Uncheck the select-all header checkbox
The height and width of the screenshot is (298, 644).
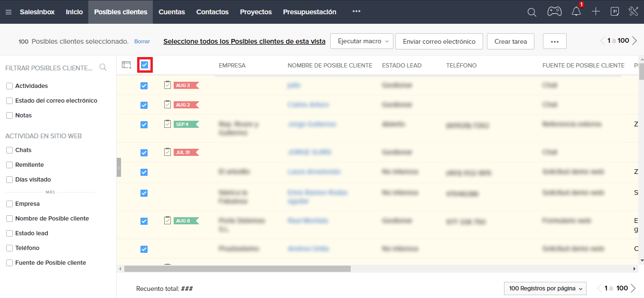145,65
